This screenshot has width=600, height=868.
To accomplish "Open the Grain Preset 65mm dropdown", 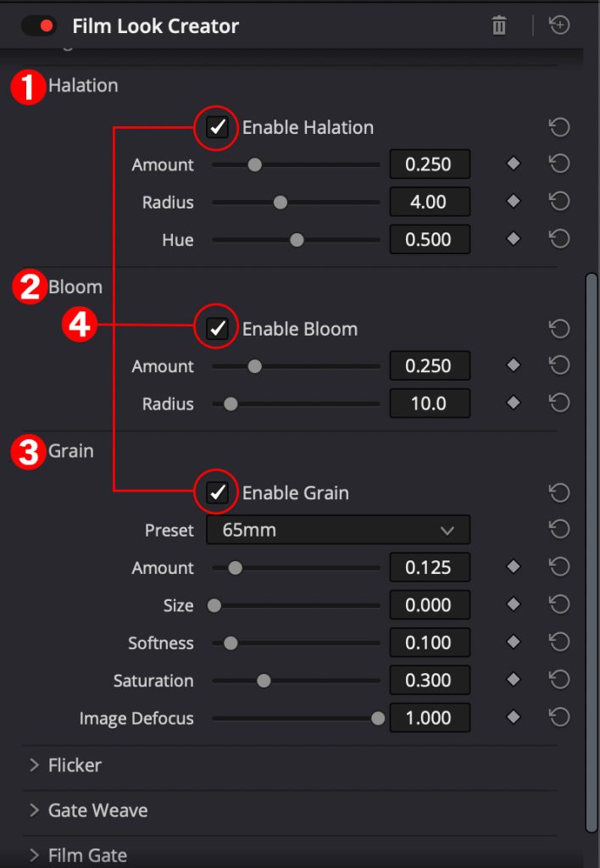I will [338, 530].
